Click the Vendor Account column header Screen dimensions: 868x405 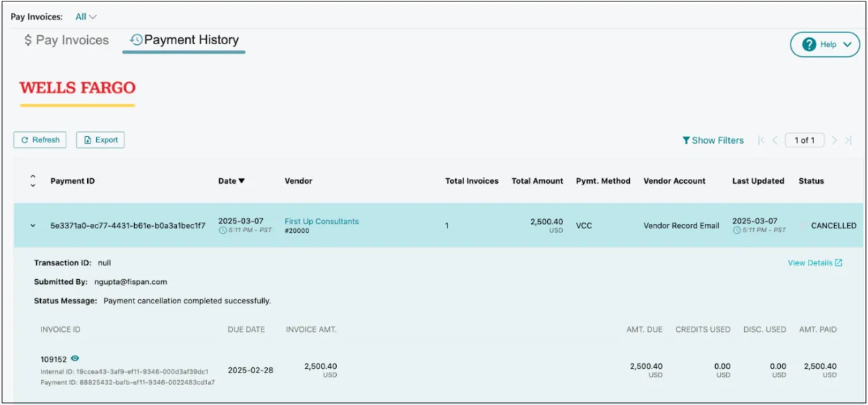click(674, 181)
